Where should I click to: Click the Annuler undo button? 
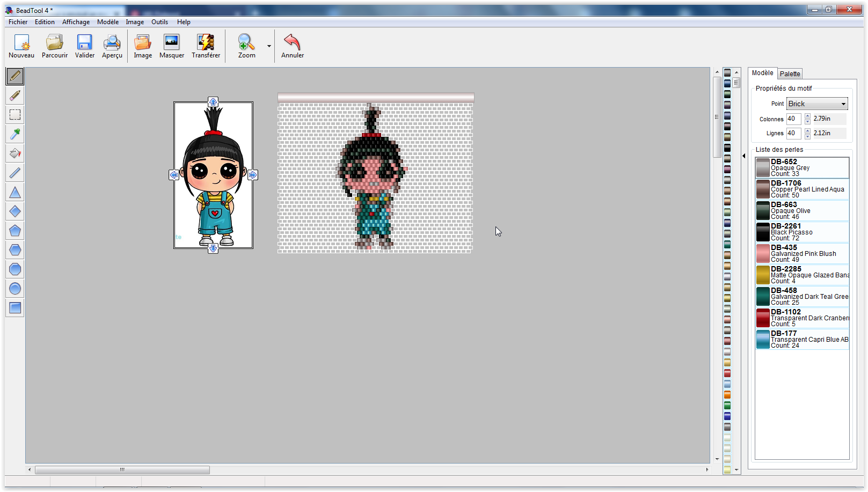tap(292, 46)
